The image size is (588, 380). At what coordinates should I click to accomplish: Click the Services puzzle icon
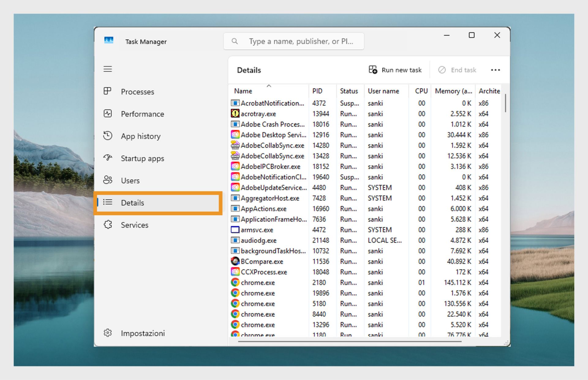(107, 225)
